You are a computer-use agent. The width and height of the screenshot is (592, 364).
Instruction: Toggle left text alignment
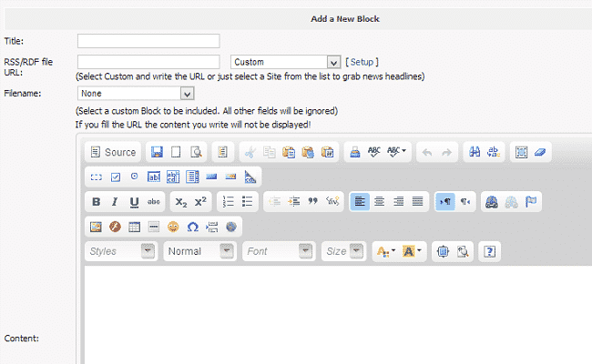361,202
